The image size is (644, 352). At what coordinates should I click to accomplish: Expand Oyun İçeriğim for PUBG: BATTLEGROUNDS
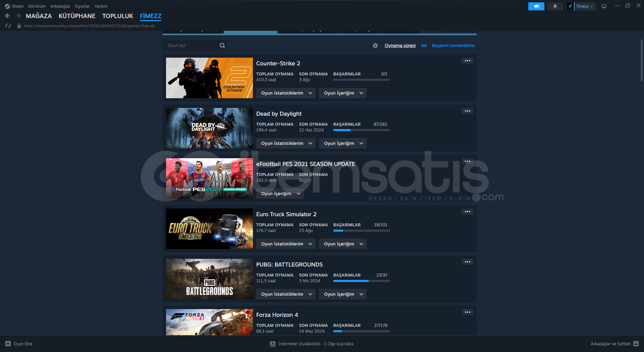pyautogui.click(x=343, y=294)
